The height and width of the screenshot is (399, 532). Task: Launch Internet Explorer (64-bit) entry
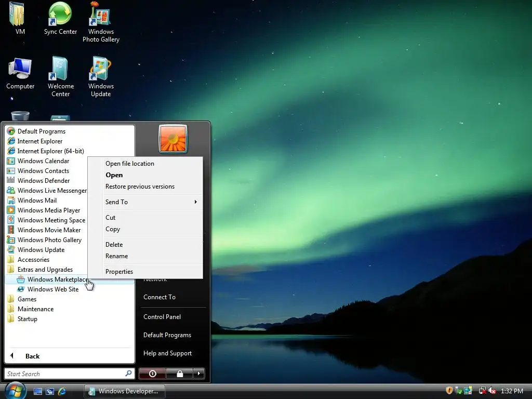point(70,151)
